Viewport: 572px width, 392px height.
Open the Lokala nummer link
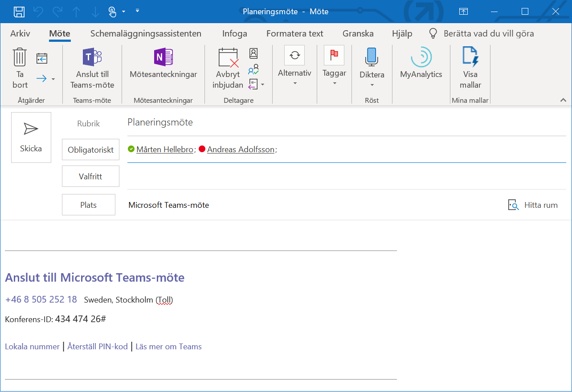(x=32, y=347)
